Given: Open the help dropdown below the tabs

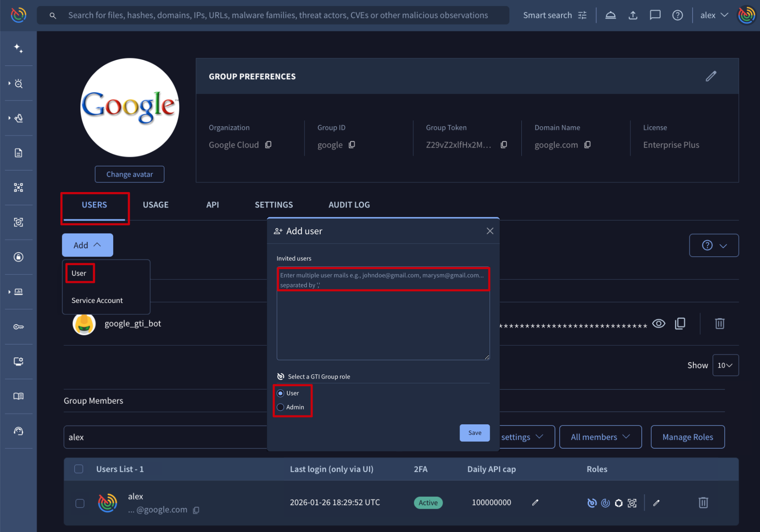Looking at the screenshot, I should point(714,245).
